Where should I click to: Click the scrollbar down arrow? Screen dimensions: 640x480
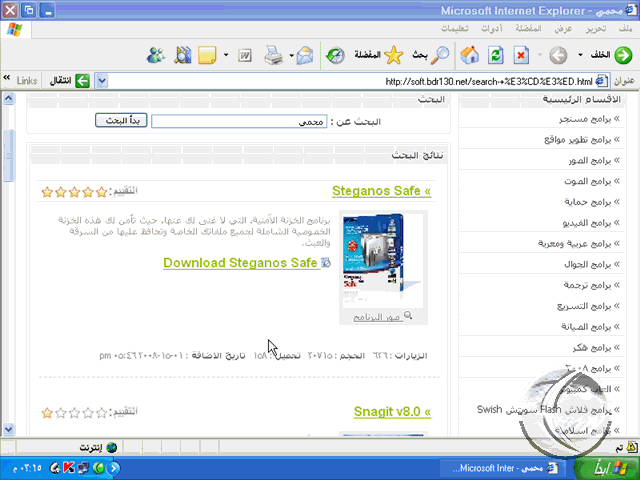[9, 429]
